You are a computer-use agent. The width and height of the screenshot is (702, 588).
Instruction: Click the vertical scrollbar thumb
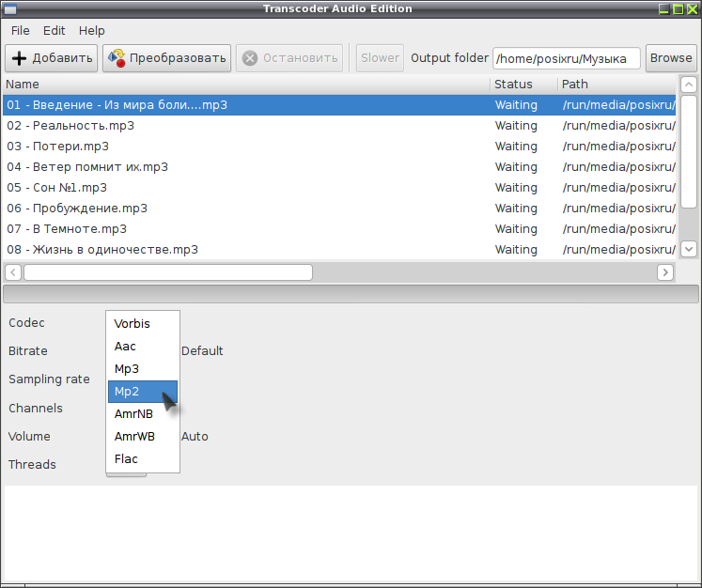click(x=689, y=151)
